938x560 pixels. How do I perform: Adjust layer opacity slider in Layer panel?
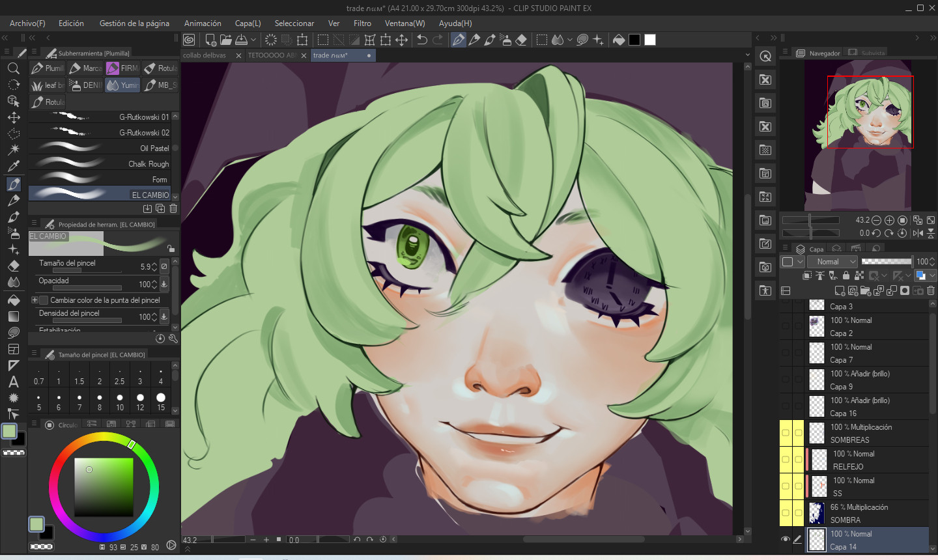887,262
